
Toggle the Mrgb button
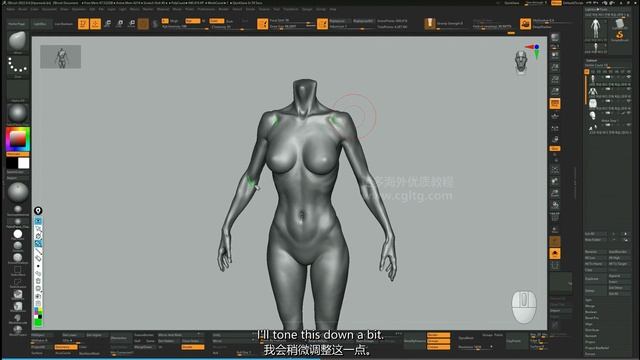[x=174, y=21]
